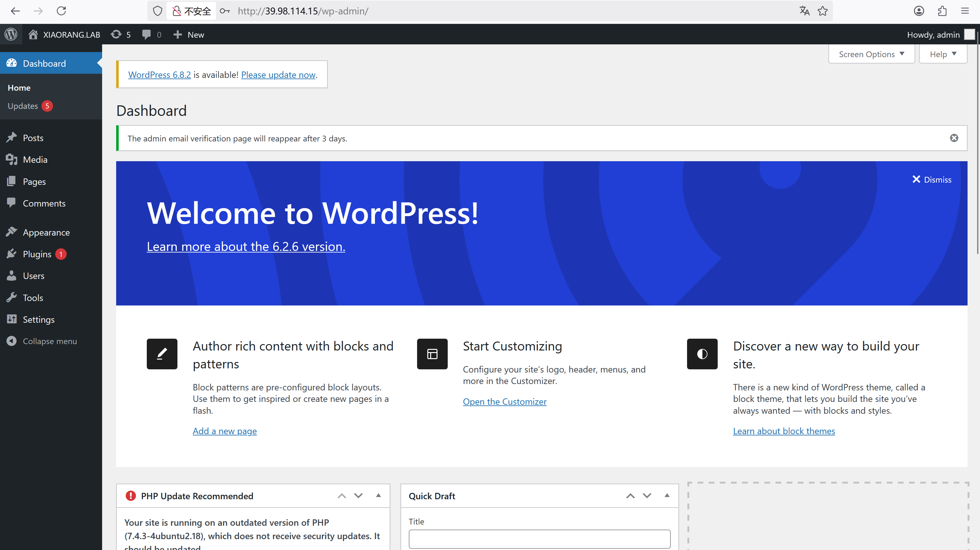
Task: Open Updates submenu with 5 badge
Action: (x=30, y=106)
